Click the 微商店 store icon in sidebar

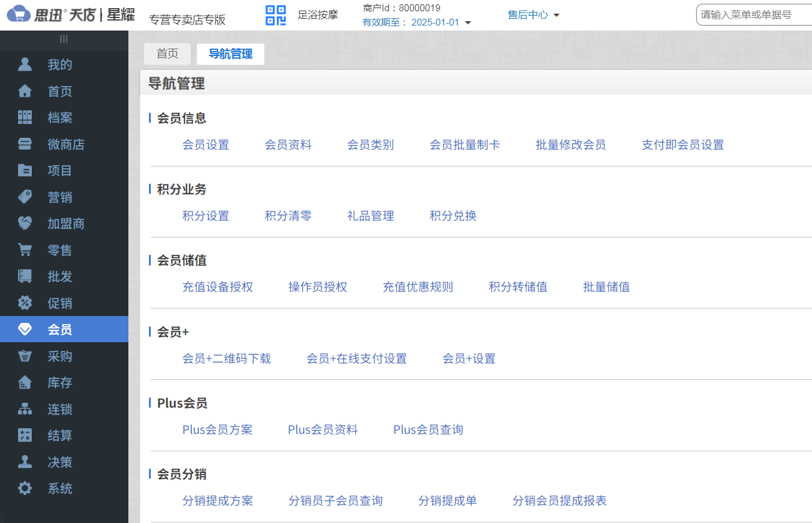[x=26, y=144]
